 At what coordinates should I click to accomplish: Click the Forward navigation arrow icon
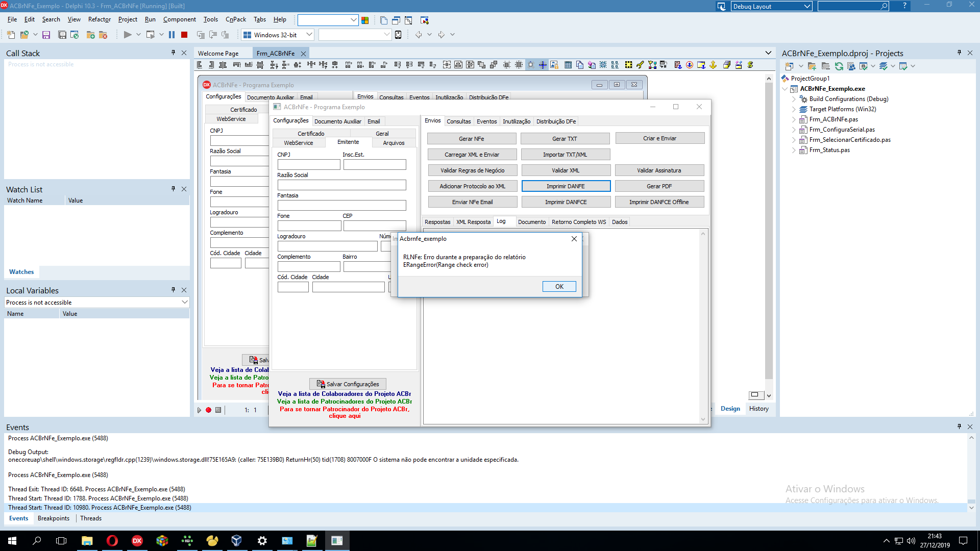tap(442, 35)
